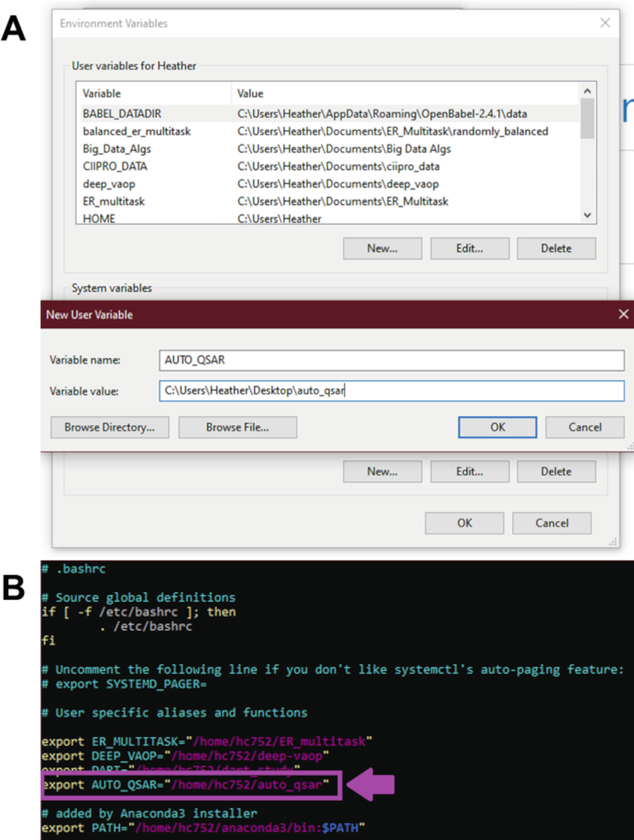Click the Variable value input field
This screenshot has width=634, height=840.
pyautogui.click(x=391, y=391)
